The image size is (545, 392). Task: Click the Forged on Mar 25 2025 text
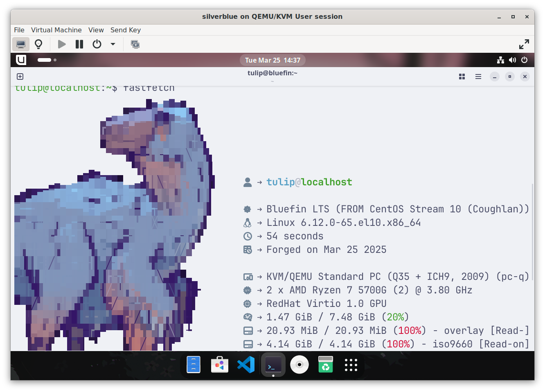point(327,250)
